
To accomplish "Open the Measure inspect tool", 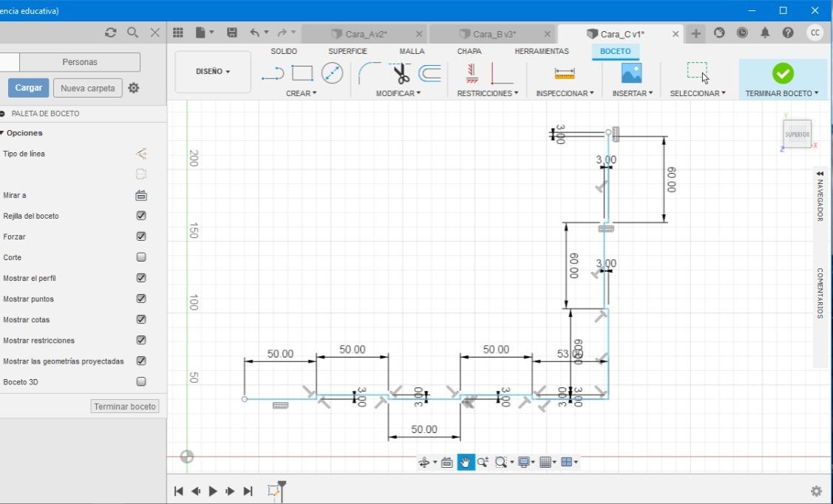I will (x=564, y=72).
